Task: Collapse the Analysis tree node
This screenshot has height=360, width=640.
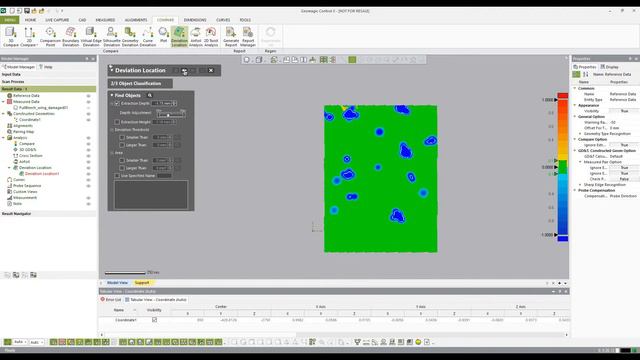Action: pyautogui.click(x=4, y=138)
